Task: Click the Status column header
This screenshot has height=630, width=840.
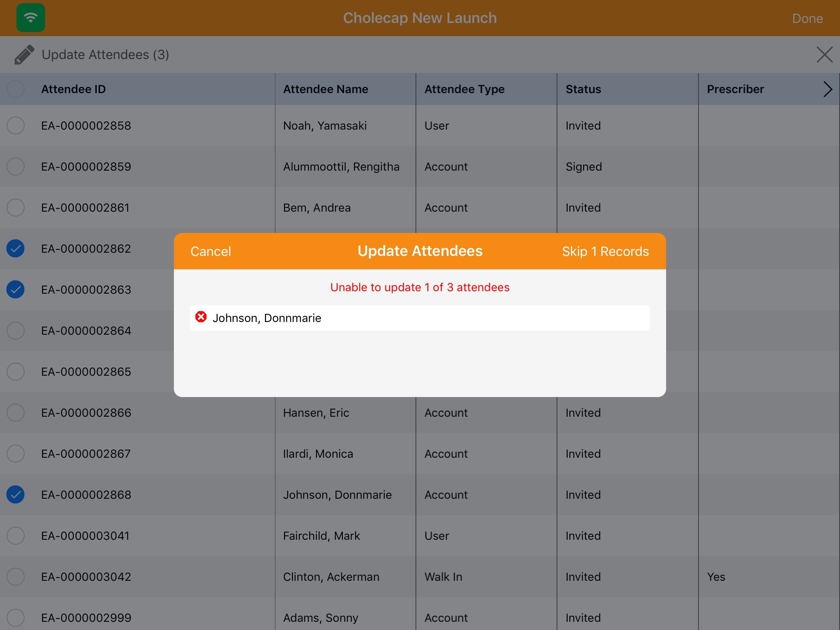Action: pos(583,89)
